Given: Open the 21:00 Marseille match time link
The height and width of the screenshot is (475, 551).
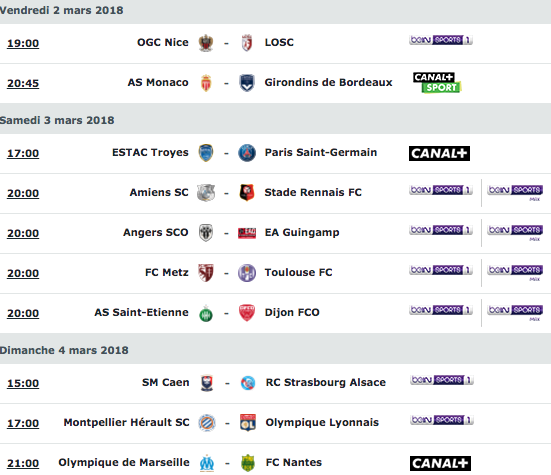Looking at the screenshot, I should coord(23,463).
